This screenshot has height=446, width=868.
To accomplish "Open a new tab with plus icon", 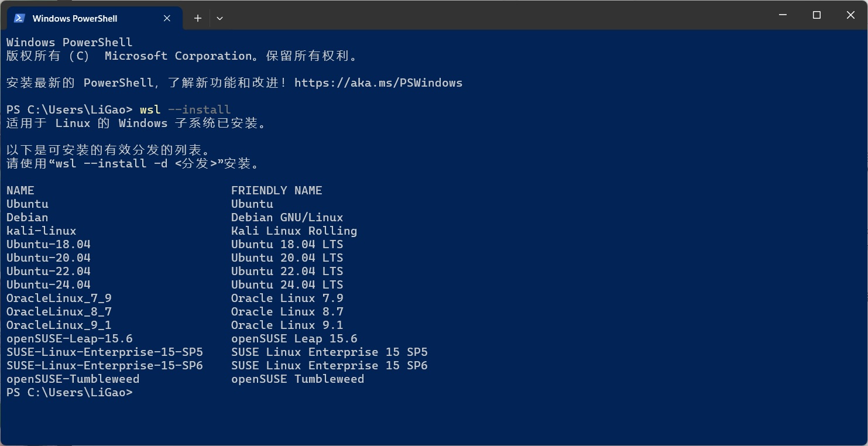I will point(198,18).
